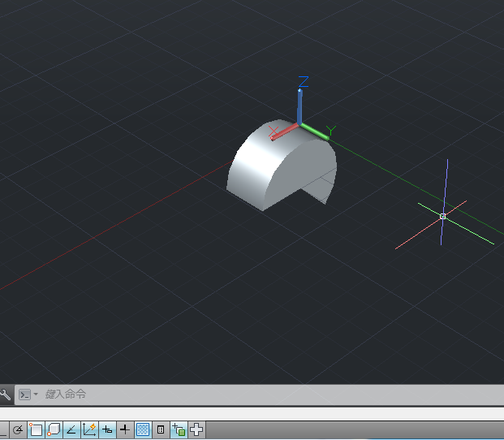Toggle Selection Cycling status button
This screenshot has width=504, height=440.
[x=179, y=429]
